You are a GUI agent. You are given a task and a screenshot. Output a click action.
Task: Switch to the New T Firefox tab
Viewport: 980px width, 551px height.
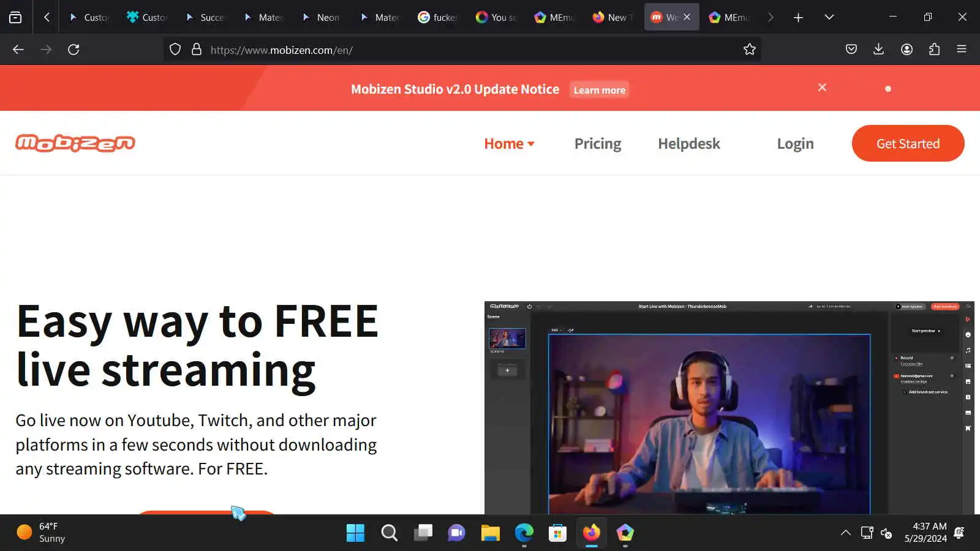tap(612, 17)
